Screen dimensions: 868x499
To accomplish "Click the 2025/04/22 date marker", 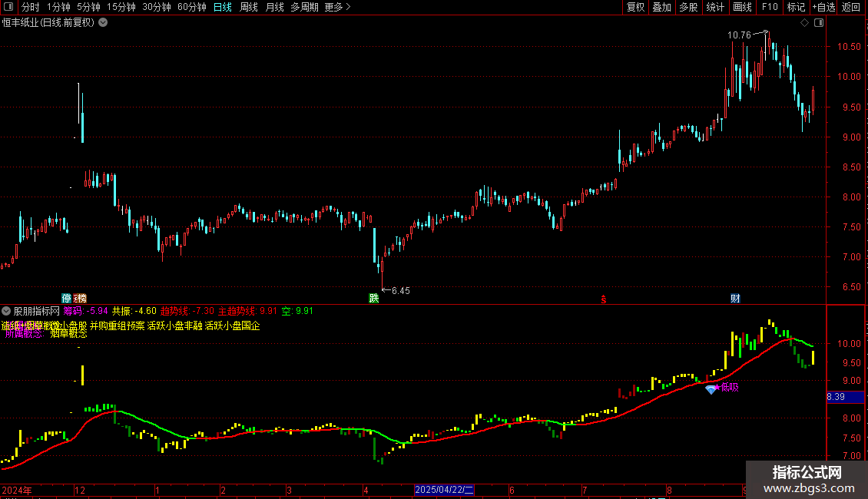I will 444,490.
